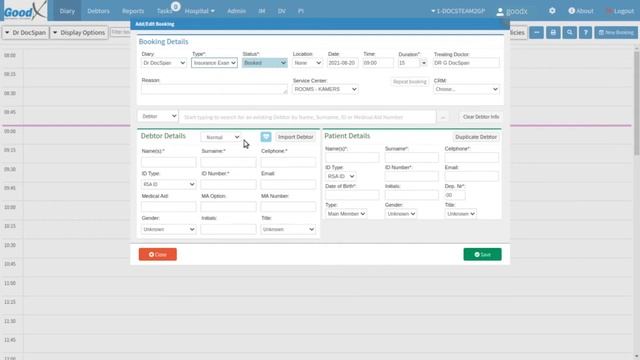Open the booking Type dropdown
This screenshot has height=360, width=640.
tap(214, 63)
